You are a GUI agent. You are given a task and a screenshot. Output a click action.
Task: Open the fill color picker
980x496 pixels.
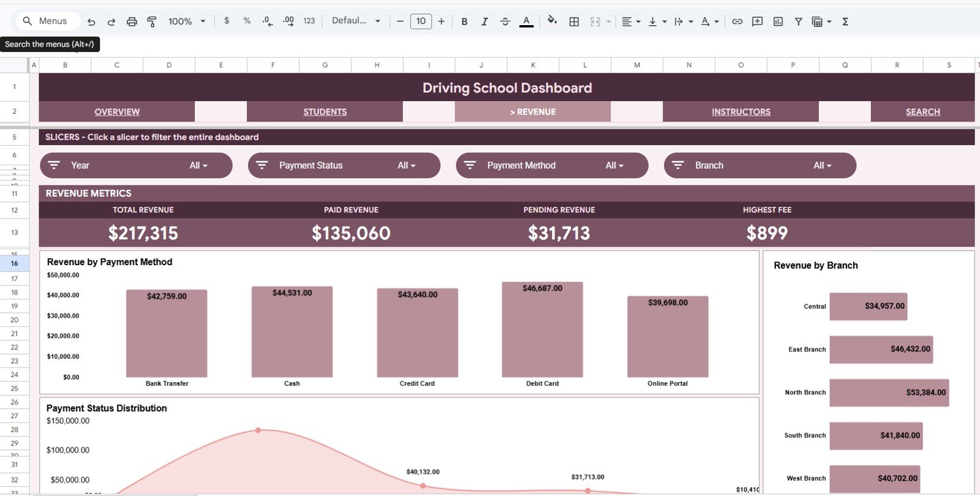552,21
